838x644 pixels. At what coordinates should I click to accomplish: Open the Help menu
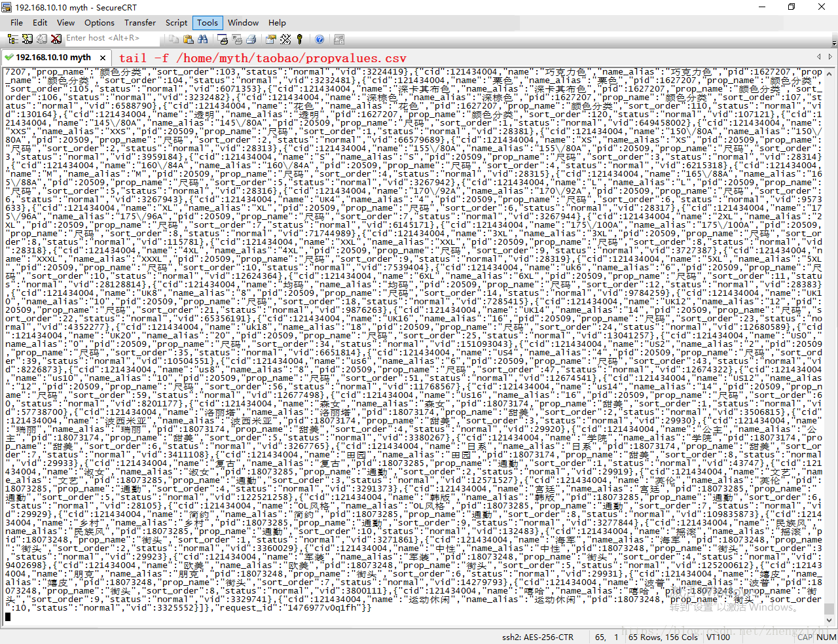click(x=277, y=22)
